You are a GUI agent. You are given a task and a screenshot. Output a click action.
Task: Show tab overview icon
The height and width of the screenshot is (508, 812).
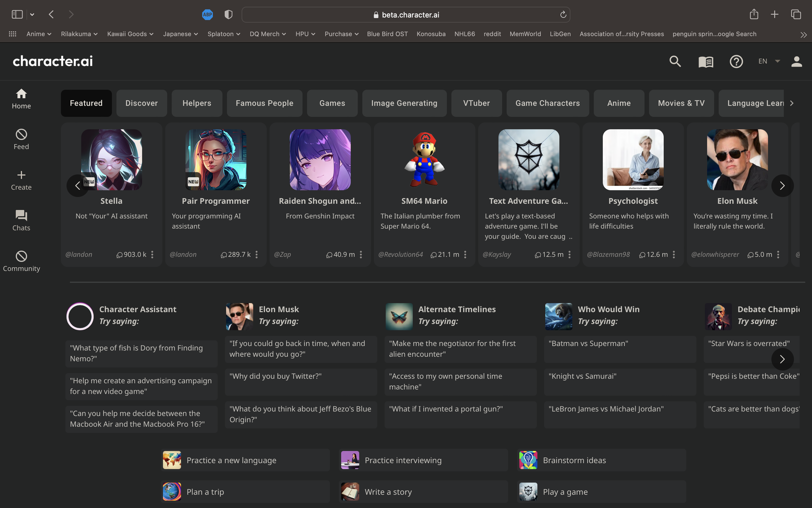click(x=796, y=14)
